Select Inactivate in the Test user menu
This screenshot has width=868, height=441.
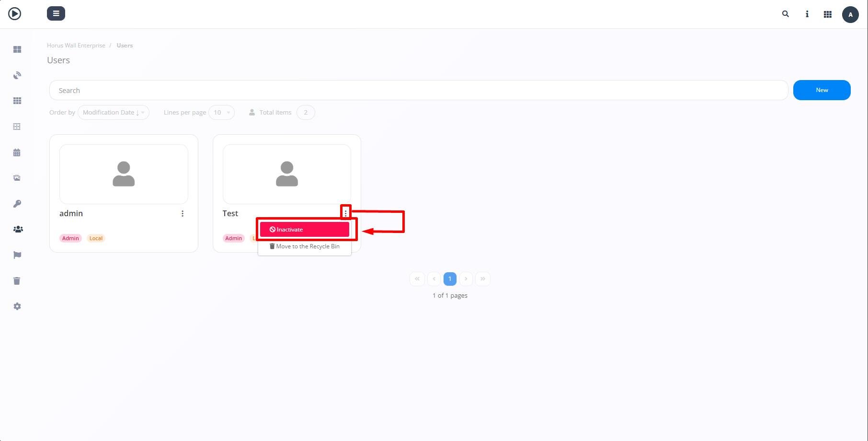click(304, 229)
